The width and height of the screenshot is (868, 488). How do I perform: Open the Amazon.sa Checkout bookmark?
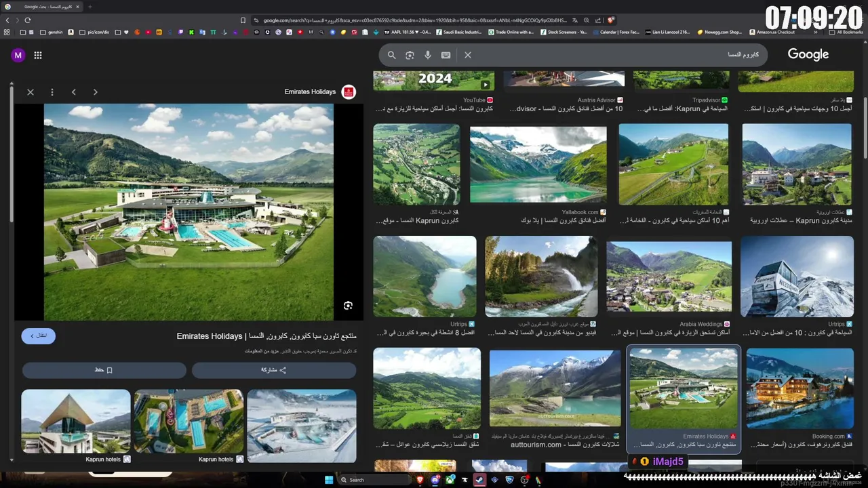772,32
